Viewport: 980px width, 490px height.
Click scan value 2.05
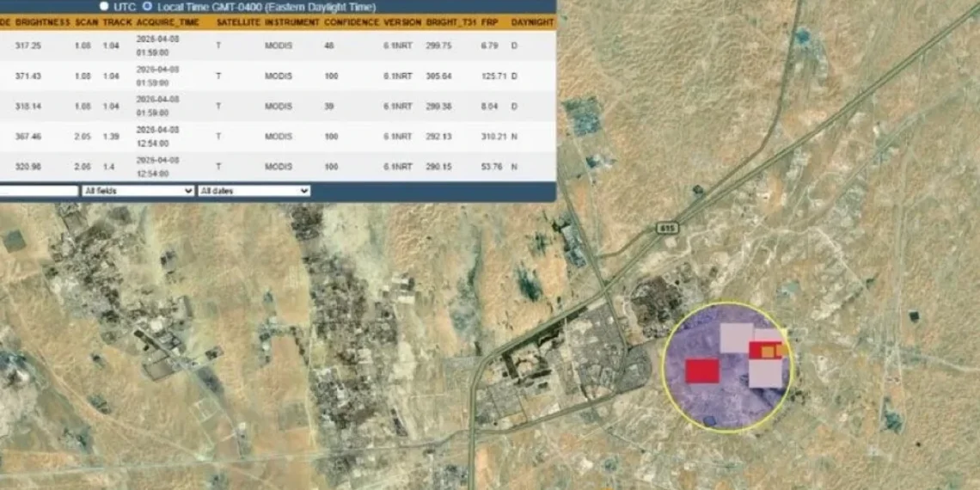coord(83,136)
